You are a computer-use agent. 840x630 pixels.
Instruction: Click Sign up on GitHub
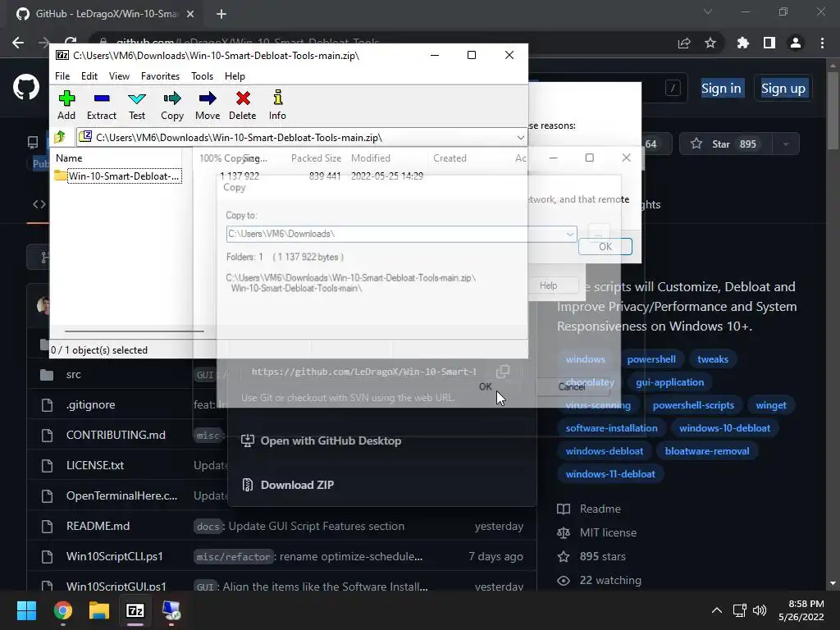pyautogui.click(x=783, y=89)
